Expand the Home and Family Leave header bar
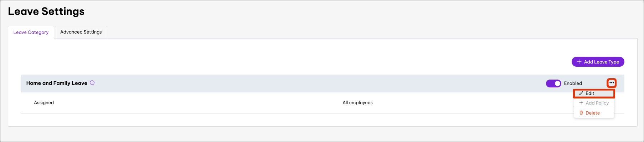The width and height of the screenshot is (644, 142). [x=323, y=83]
